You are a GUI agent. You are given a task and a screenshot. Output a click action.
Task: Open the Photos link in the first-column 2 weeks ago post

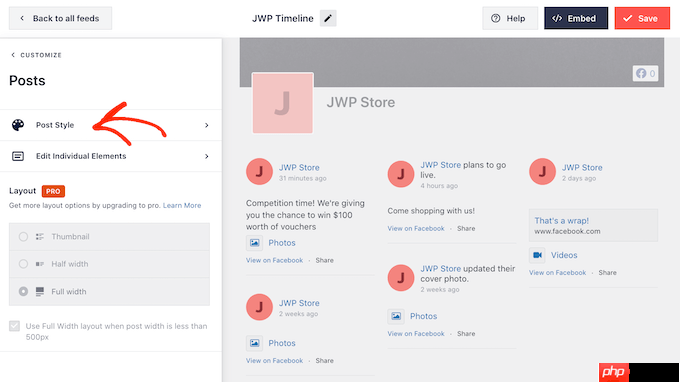[282, 343]
